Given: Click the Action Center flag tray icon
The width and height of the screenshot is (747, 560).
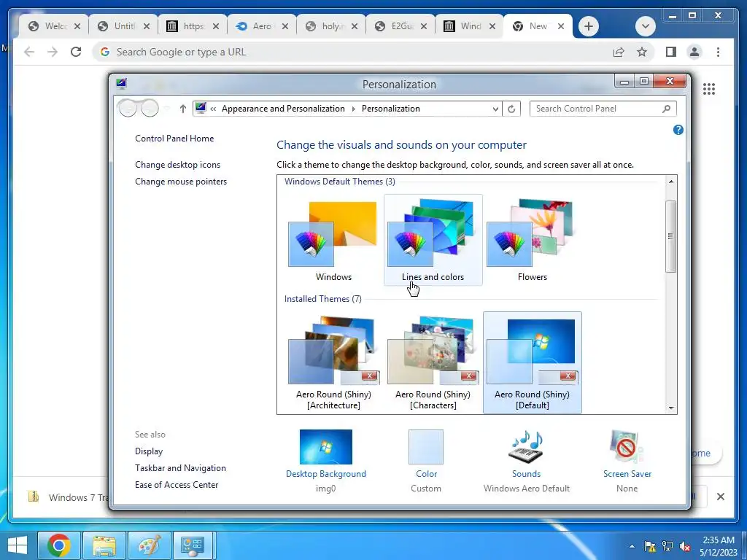Looking at the screenshot, I should (649, 546).
